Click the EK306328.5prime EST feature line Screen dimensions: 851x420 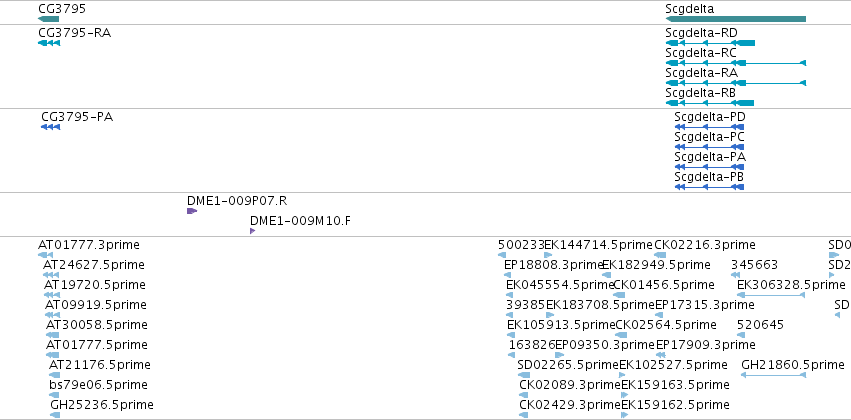(x=771, y=295)
